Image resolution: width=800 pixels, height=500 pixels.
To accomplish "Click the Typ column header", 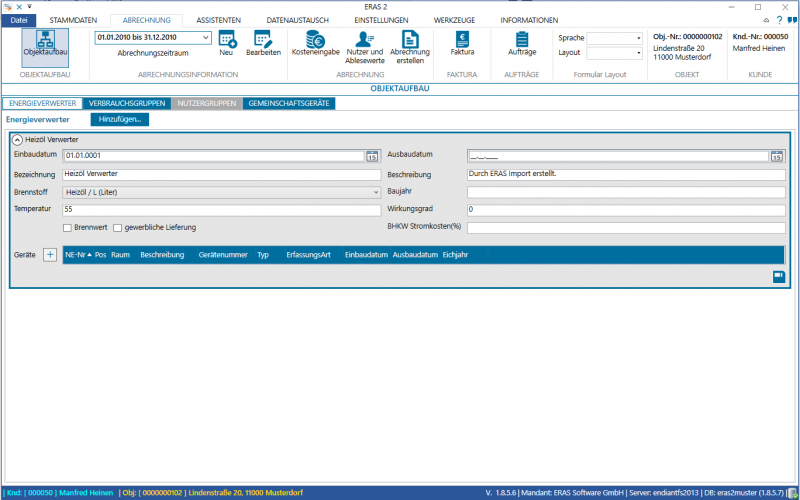I will 263,255.
